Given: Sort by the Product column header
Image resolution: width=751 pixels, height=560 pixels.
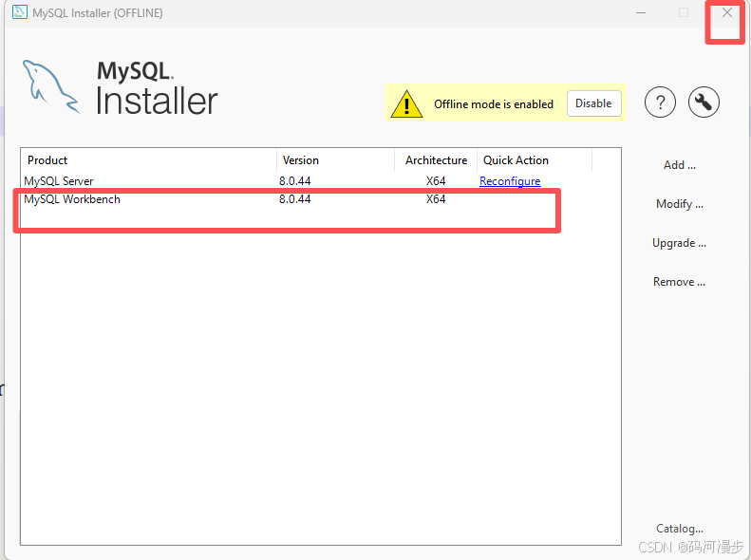Looking at the screenshot, I should pyautogui.click(x=148, y=160).
